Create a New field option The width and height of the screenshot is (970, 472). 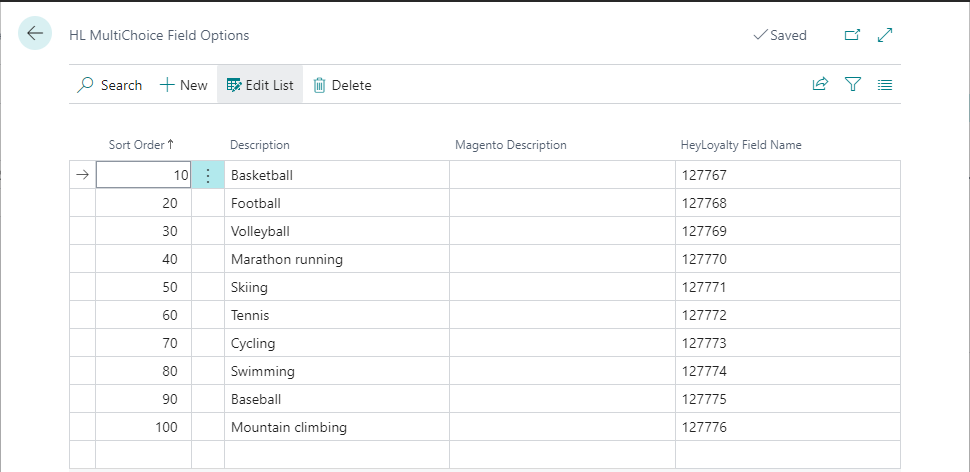(x=184, y=85)
